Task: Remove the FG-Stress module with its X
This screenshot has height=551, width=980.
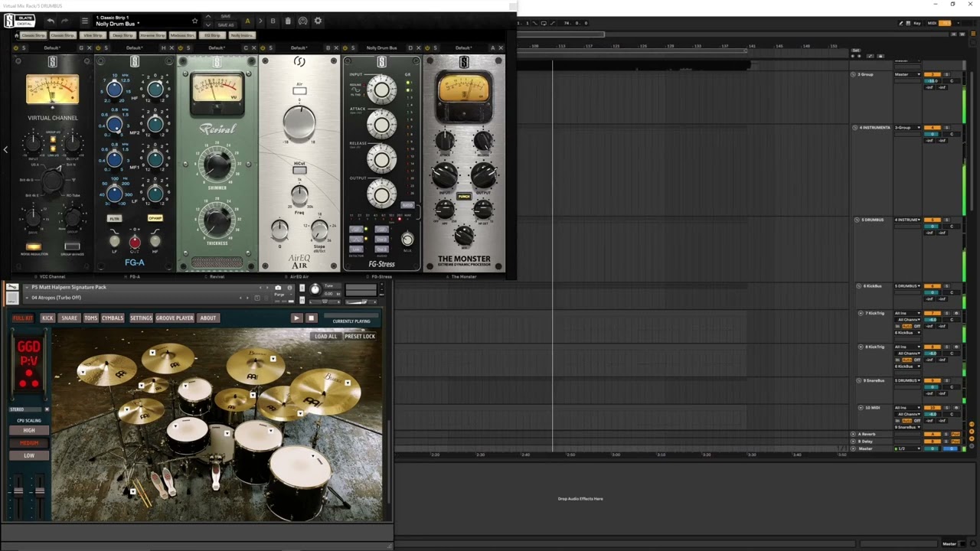Action: (417, 48)
